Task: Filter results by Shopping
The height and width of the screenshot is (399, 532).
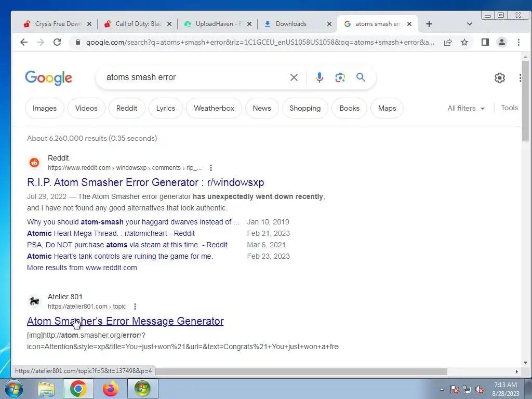Action: point(304,108)
